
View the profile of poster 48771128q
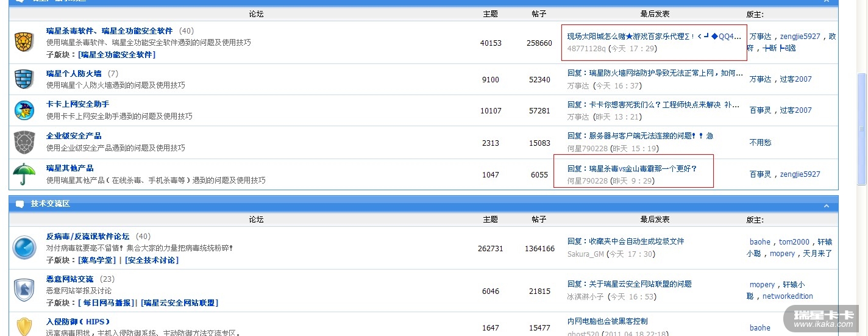tap(586, 48)
